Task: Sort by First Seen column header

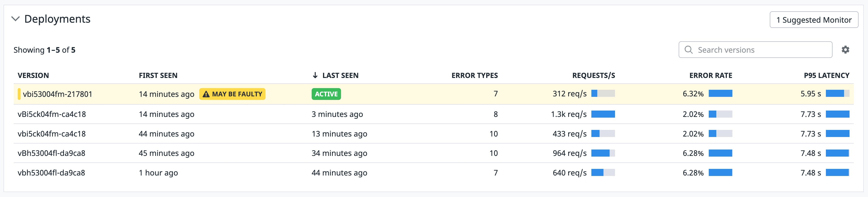Action: click(158, 75)
